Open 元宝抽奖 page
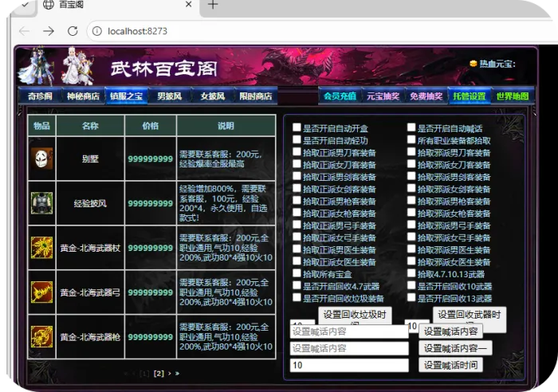 (383, 96)
